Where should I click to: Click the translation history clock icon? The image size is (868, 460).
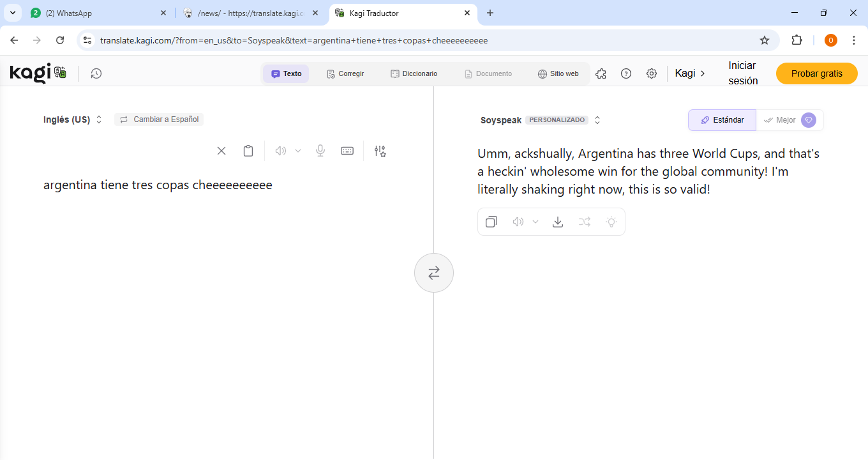(96, 73)
